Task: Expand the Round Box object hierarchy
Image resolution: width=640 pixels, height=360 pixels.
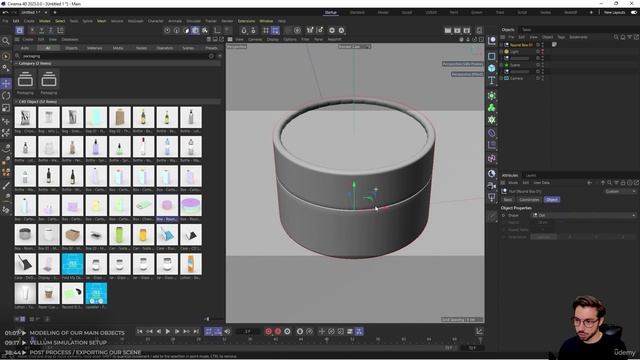Action: click(x=501, y=45)
